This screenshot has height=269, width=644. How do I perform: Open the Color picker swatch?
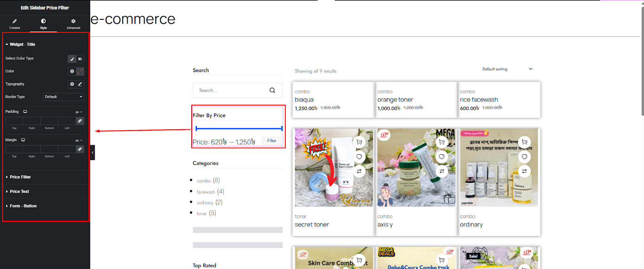click(x=80, y=71)
